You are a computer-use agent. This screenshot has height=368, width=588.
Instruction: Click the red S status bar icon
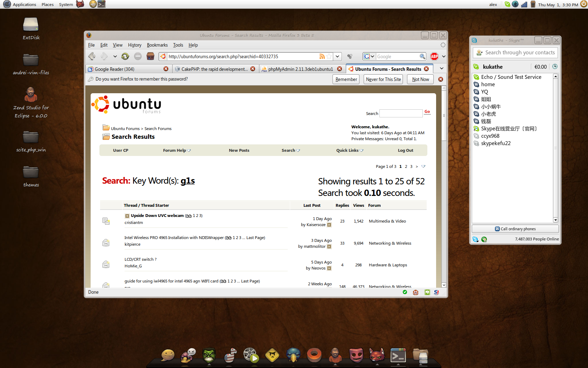436,292
